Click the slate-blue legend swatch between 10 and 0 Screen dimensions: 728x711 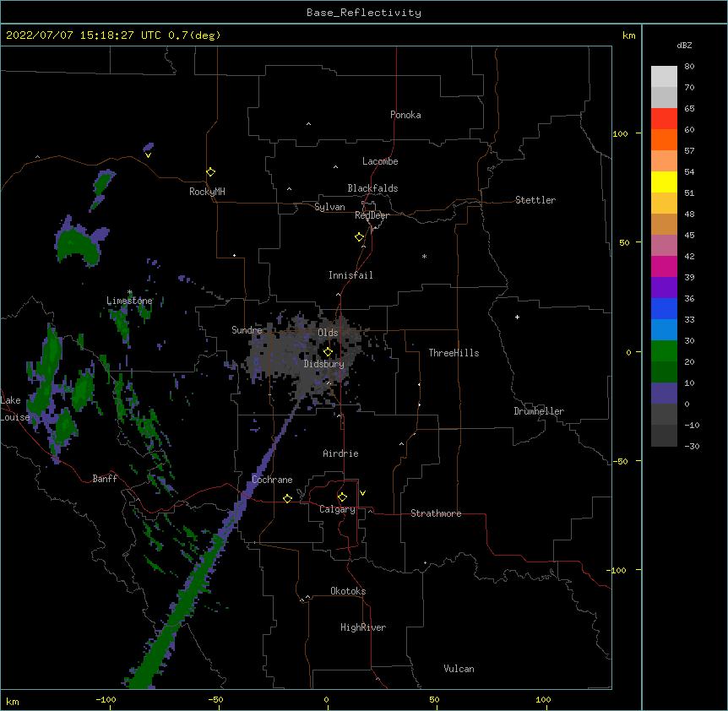(x=664, y=393)
